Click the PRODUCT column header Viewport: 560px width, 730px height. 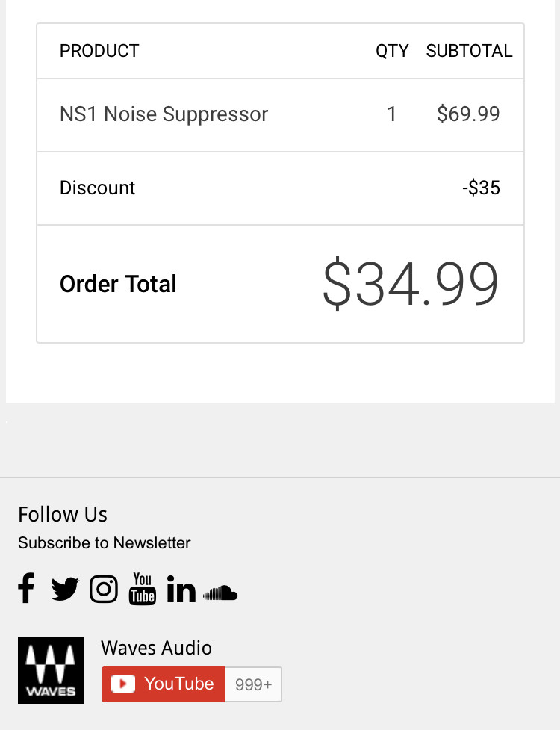(x=99, y=51)
